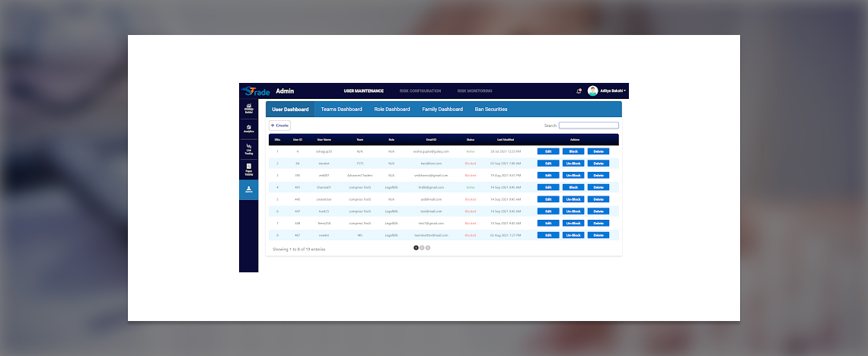Edit user ID 4 row
This screenshot has height=356, width=868.
point(548,151)
